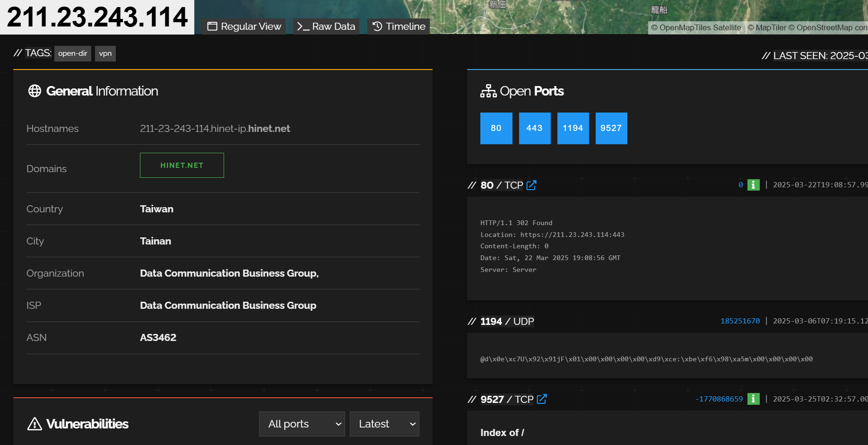Select port 1194 tile

(x=573, y=128)
